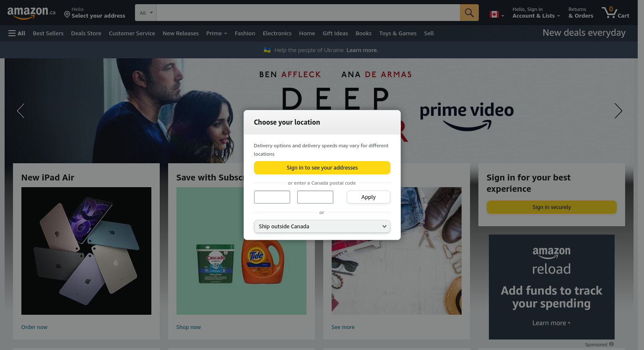The width and height of the screenshot is (644, 350).
Task: Click the location pin Select your address
Action: [x=95, y=13]
